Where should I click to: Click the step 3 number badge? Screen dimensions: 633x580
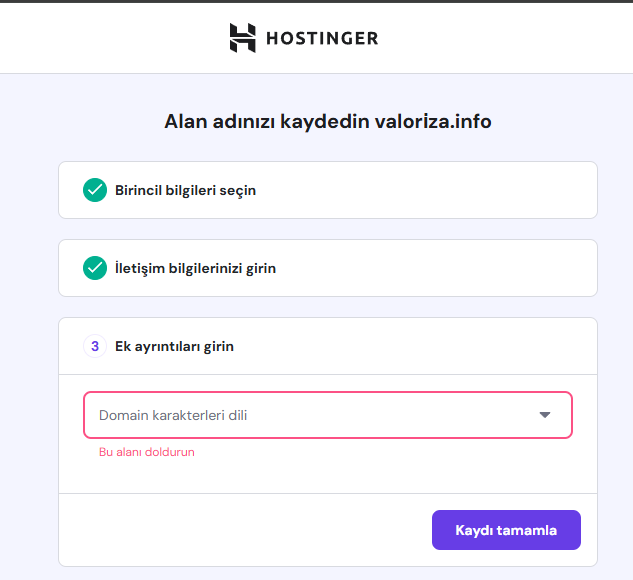click(95, 346)
